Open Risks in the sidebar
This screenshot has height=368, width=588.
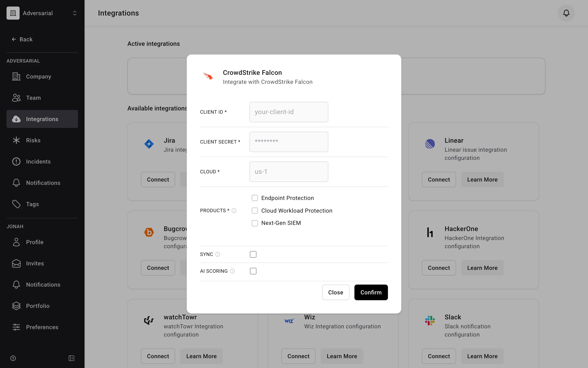[42, 140]
